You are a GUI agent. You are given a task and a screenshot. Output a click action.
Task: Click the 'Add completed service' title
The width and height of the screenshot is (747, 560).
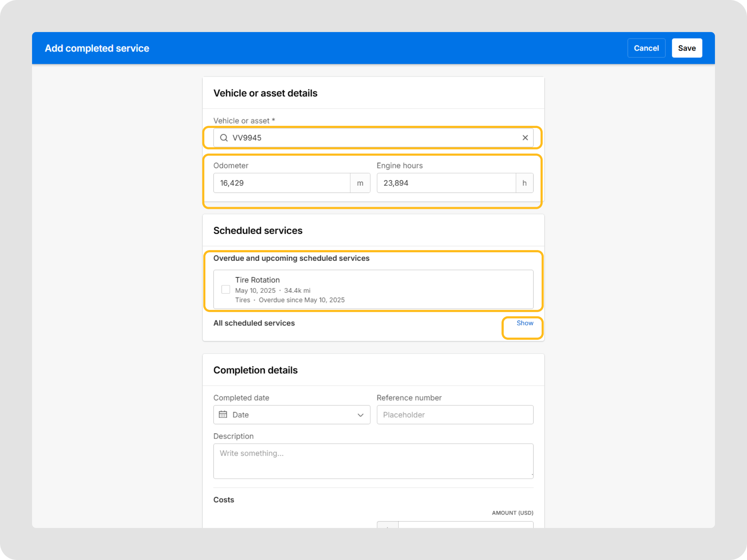coord(97,48)
